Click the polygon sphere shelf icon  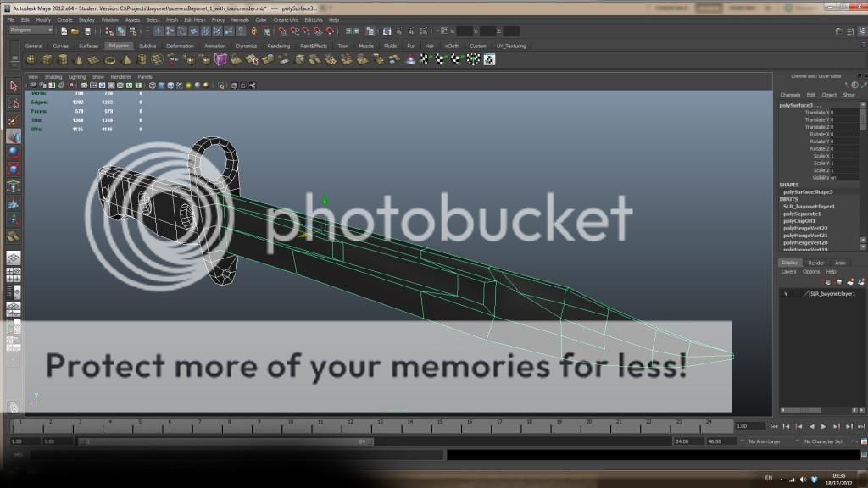pos(31,59)
